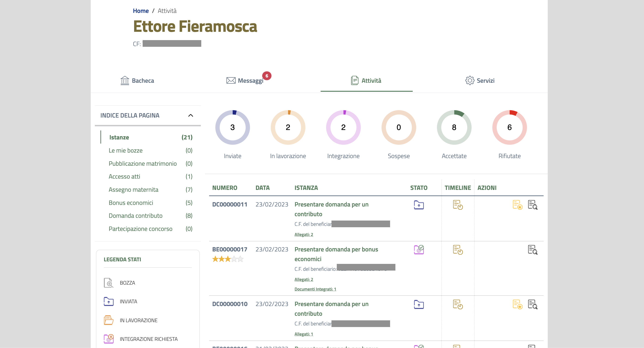
Task: Select Domanda contributo in page index
Action: coord(135,216)
